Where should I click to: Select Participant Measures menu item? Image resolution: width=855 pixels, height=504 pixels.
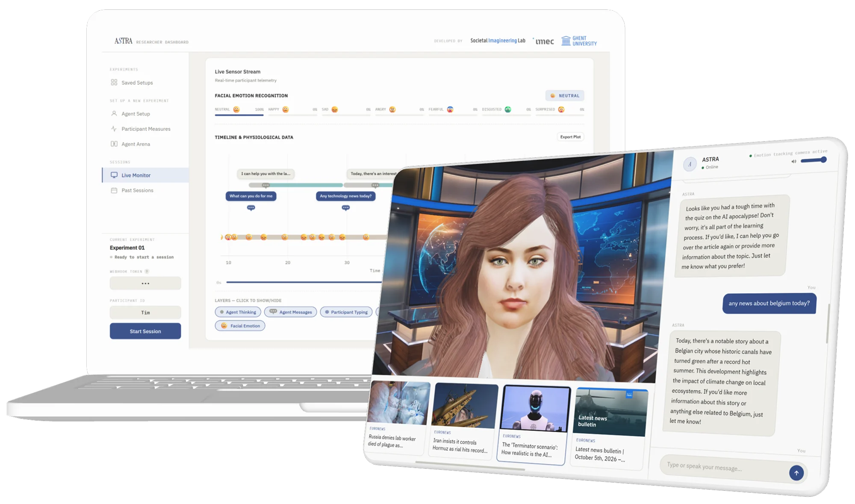coord(145,129)
